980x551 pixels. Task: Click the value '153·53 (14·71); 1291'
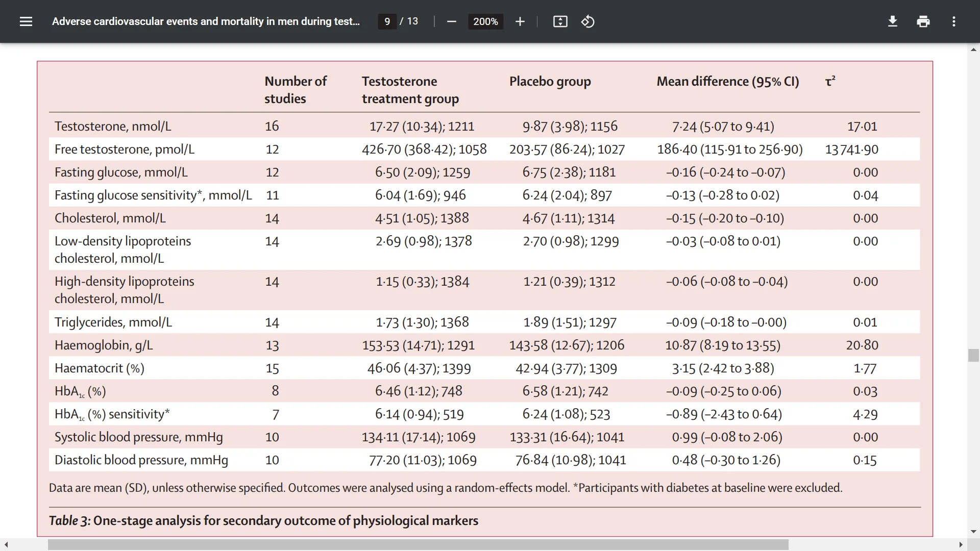(419, 345)
